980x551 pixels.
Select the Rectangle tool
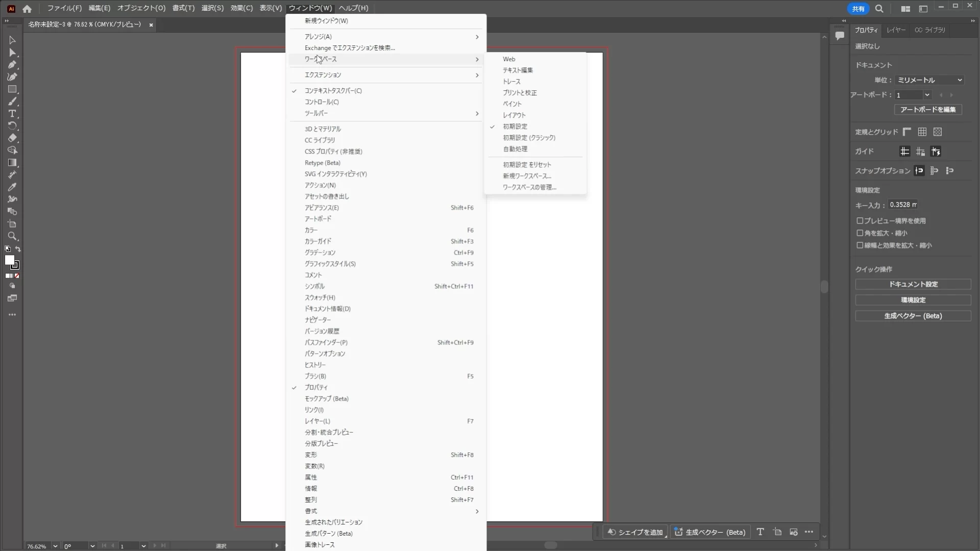click(12, 89)
